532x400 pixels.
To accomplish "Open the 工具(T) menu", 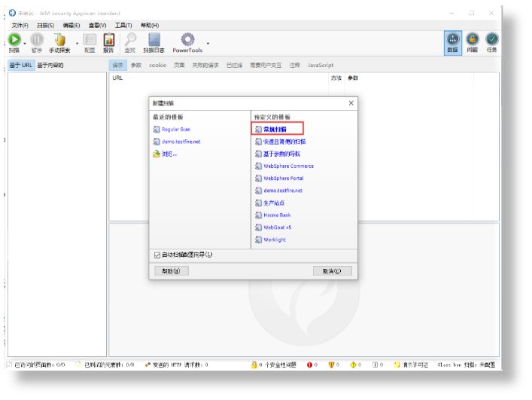I will (x=123, y=25).
